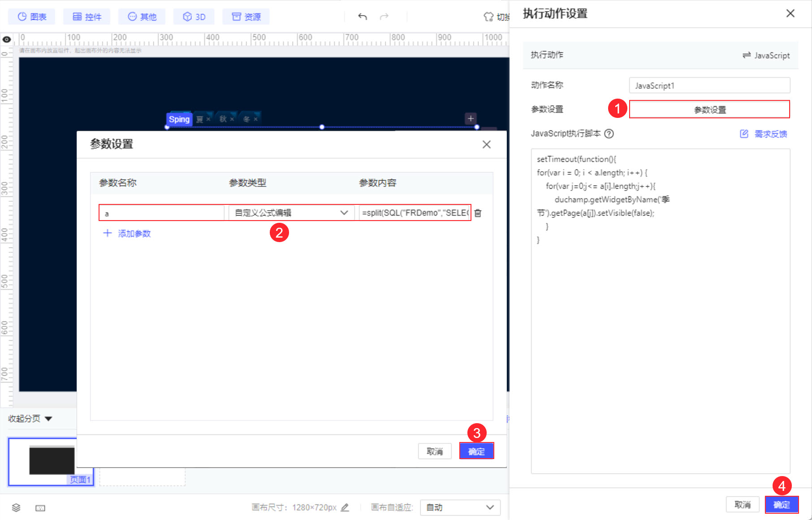Open the layers panel icon in the bottom bar
The height and width of the screenshot is (520, 812).
16,507
